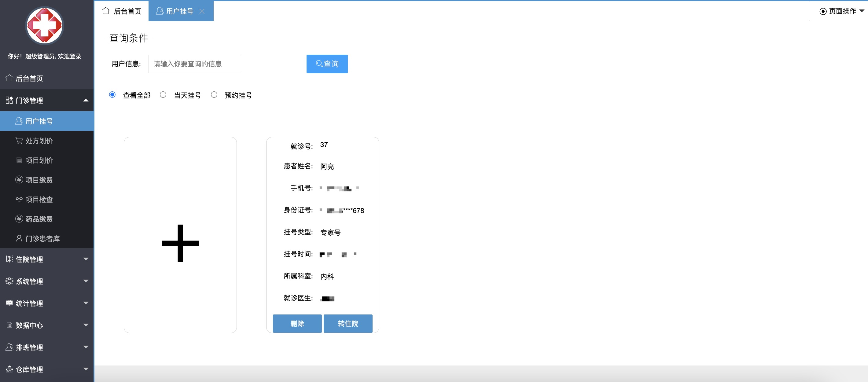Open 门诊患者库 in the sidebar
Screen dimensions: 868x382
(x=47, y=238)
